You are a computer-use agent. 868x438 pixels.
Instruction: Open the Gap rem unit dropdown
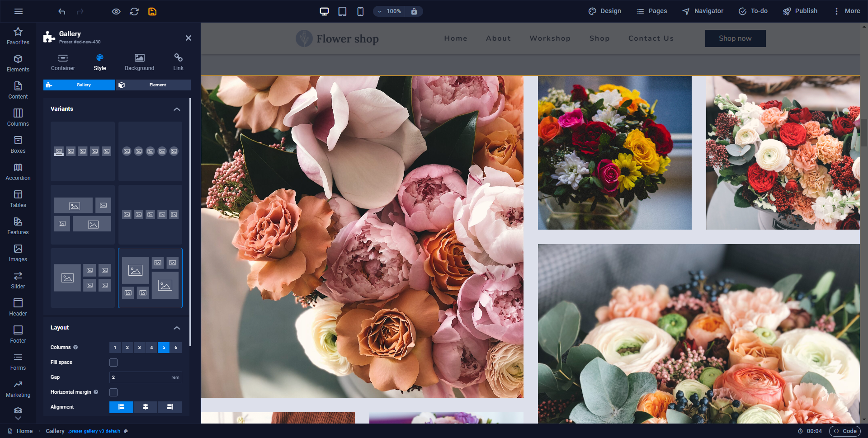[175, 377]
